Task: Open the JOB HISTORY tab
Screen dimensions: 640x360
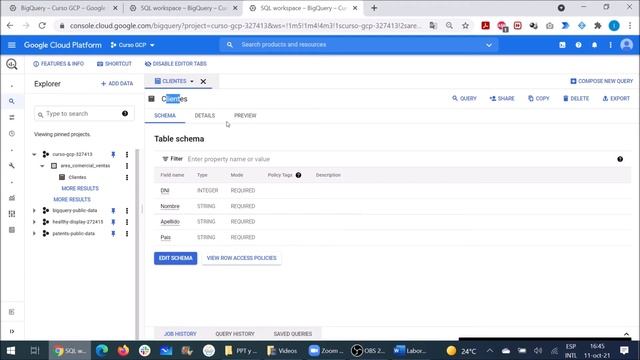Action: pyautogui.click(x=180, y=334)
